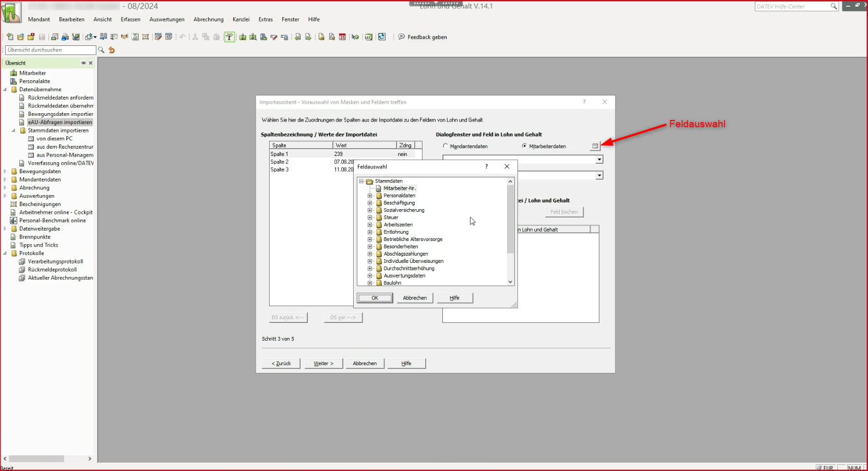Open the Extras menu
The height and width of the screenshot is (471, 868).
pyautogui.click(x=266, y=19)
